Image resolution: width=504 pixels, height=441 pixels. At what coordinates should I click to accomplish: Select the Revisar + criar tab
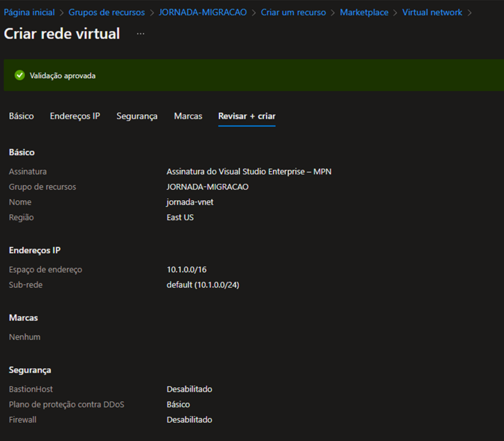tap(247, 116)
